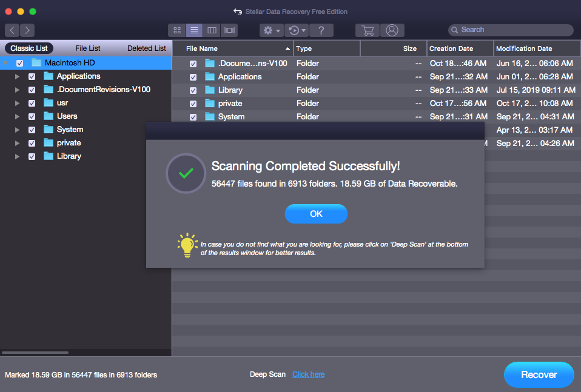Select the usr folder icon in tree

[49, 102]
